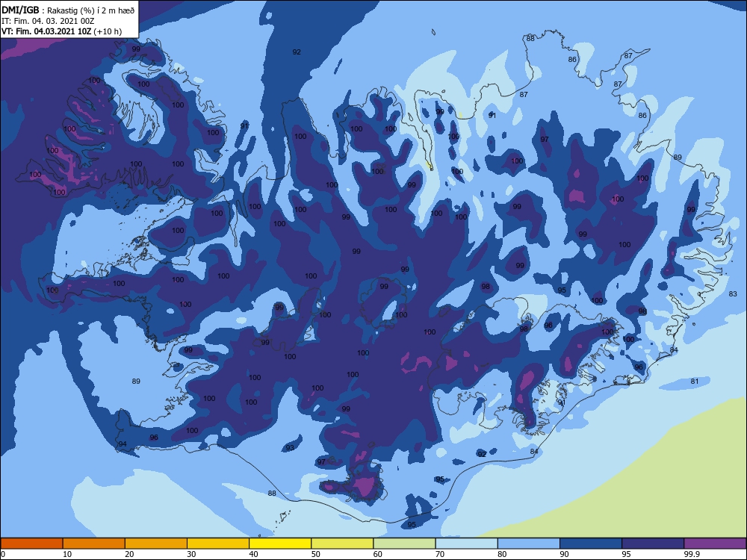
Task: Select the legend scale label 95
Action: click(626, 554)
